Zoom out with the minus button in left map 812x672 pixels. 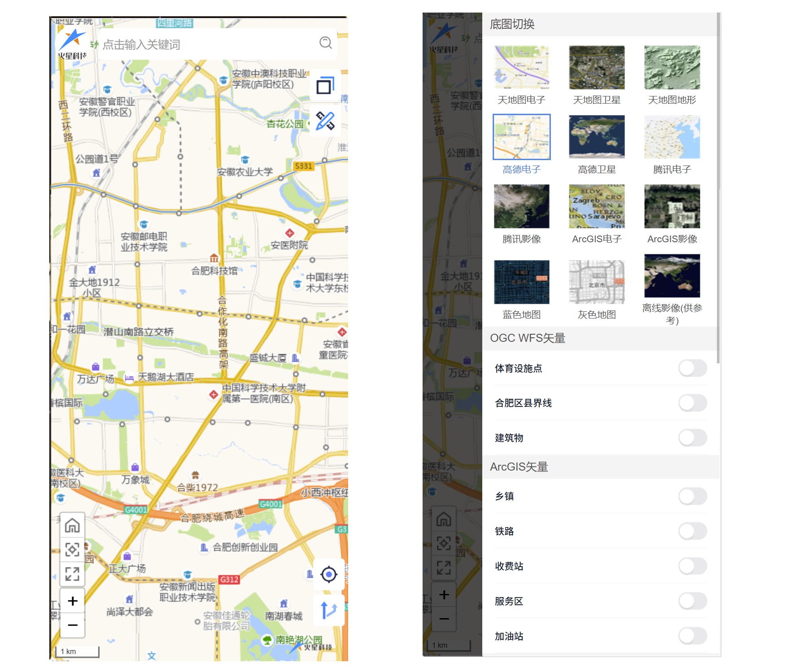point(73,625)
